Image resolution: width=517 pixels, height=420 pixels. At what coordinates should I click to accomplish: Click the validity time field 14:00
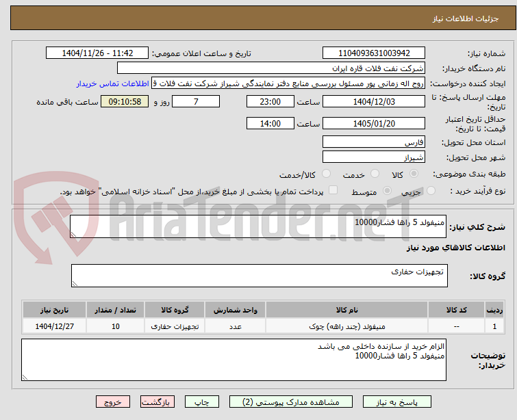point(270,124)
